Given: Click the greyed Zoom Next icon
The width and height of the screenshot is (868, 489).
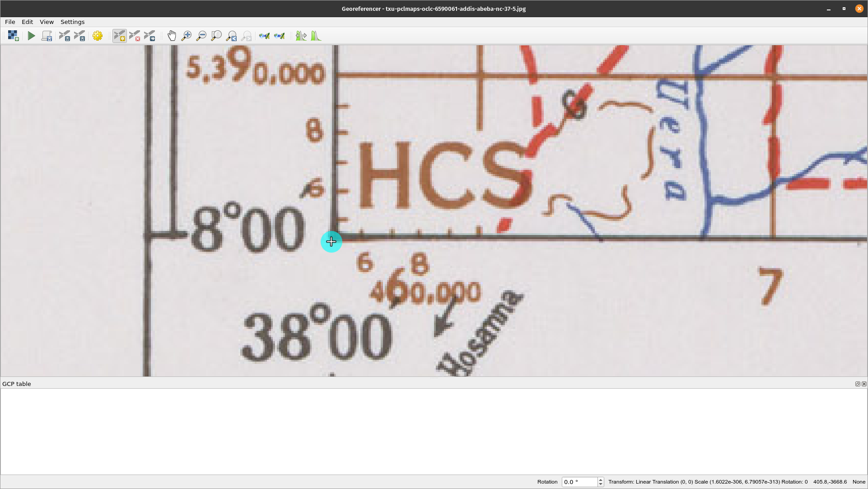Looking at the screenshot, I should pyautogui.click(x=247, y=36).
